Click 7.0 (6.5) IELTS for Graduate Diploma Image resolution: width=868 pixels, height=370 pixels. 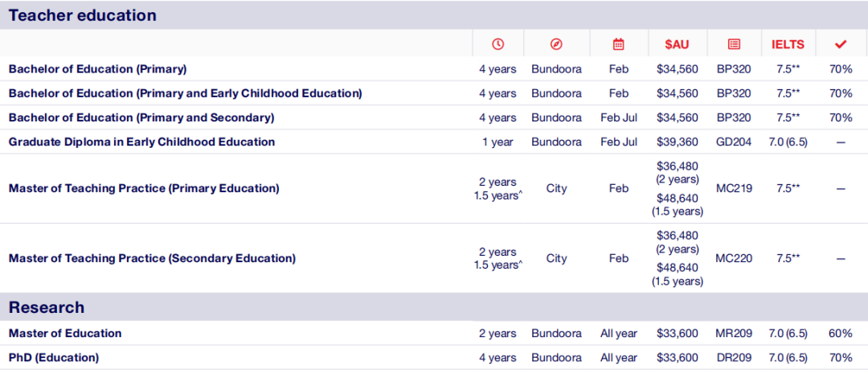(788, 142)
